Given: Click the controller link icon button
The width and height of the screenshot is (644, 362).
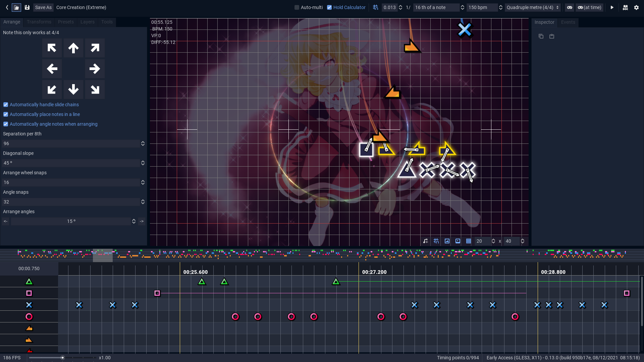Looking at the screenshot, I should point(570,7).
